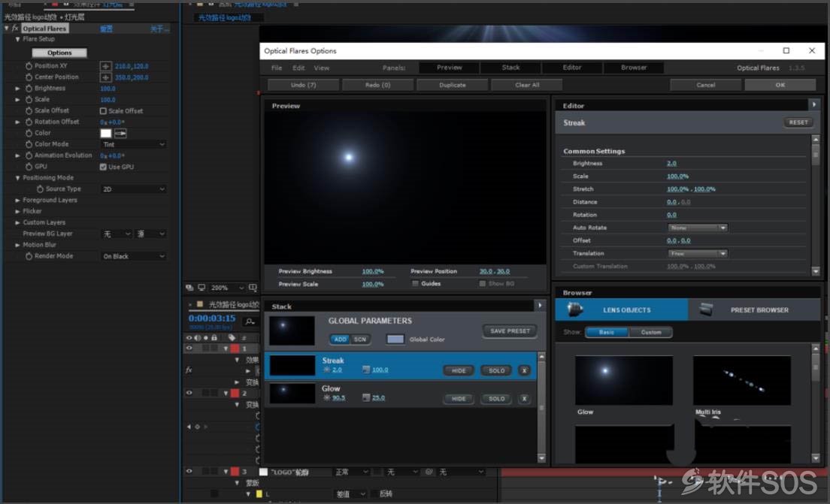
Task: Toggle the Position XY stopwatch
Action: pos(29,66)
